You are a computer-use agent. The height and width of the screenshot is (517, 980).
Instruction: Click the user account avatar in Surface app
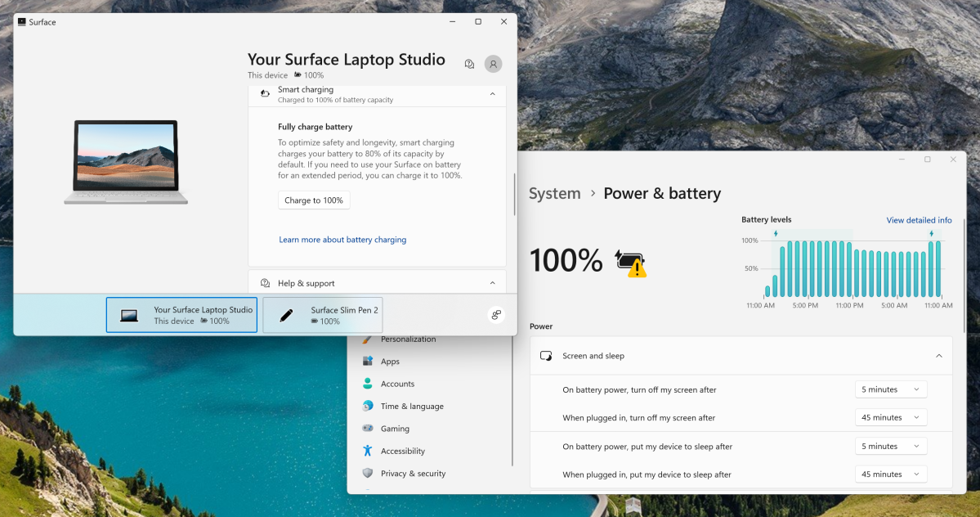(x=493, y=64)
